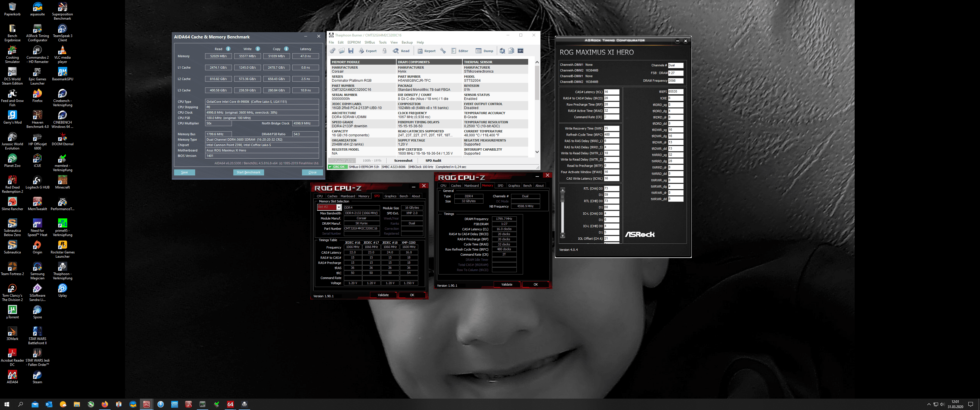Select the 3DMark desktop icon

(12, 333)
